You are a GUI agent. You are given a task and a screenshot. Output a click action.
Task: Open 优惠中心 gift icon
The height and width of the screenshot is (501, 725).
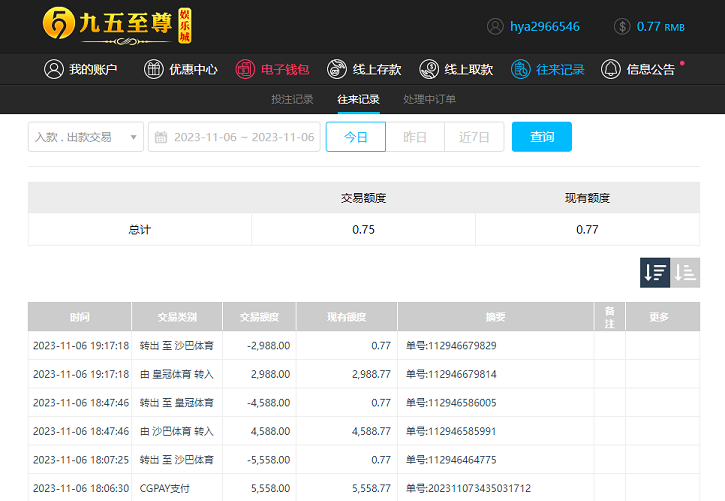tap(154, 70)
